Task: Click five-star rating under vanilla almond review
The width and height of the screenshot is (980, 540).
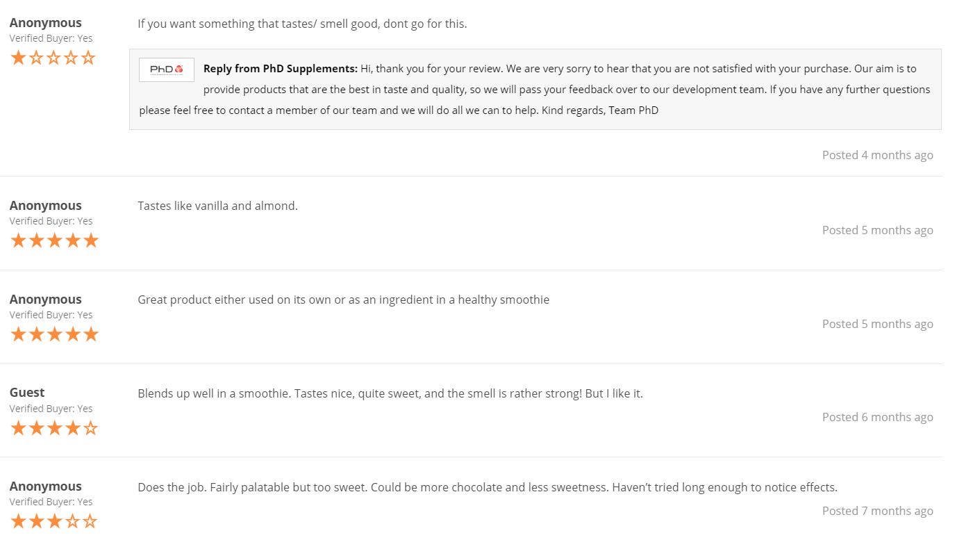Action: tap(54, 240)
